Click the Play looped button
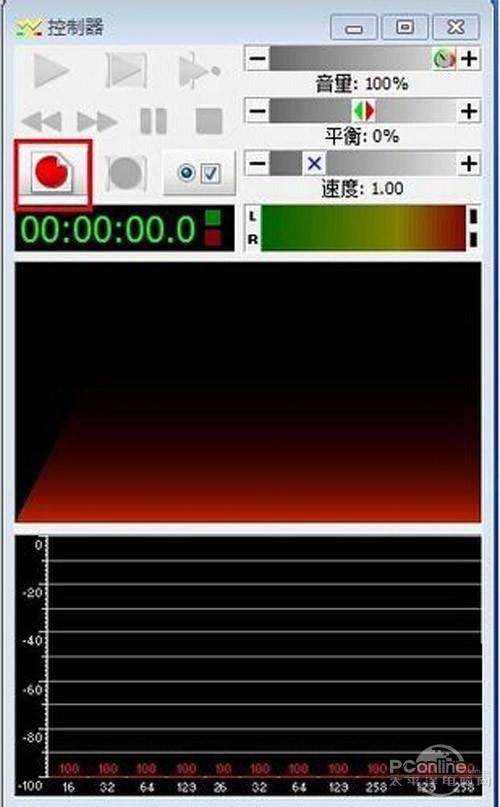Screen dimensions: 500x807 pyautogui.click(x=199, y=69)
